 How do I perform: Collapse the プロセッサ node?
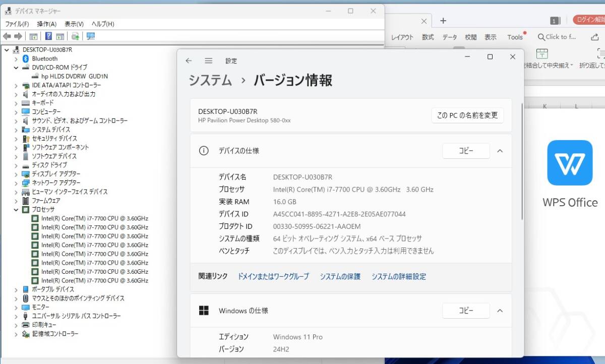(x=16, y=209)
